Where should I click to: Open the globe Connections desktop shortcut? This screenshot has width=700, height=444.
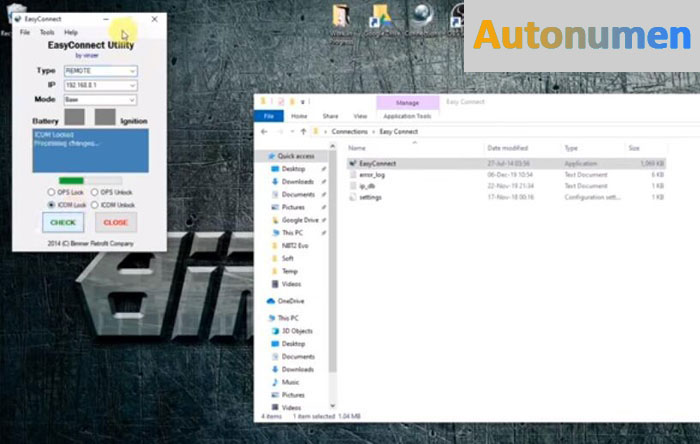pyautogui.click(x=421, y=14)
